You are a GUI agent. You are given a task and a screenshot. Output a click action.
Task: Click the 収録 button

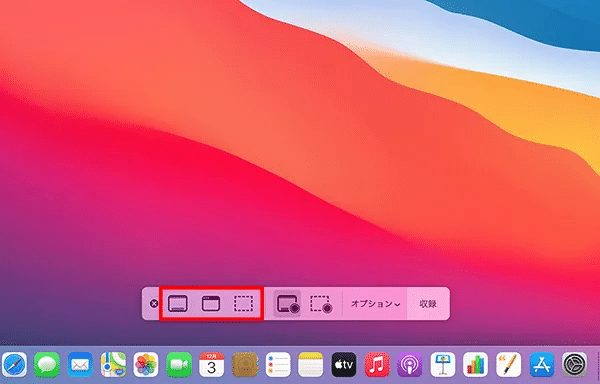428,304
